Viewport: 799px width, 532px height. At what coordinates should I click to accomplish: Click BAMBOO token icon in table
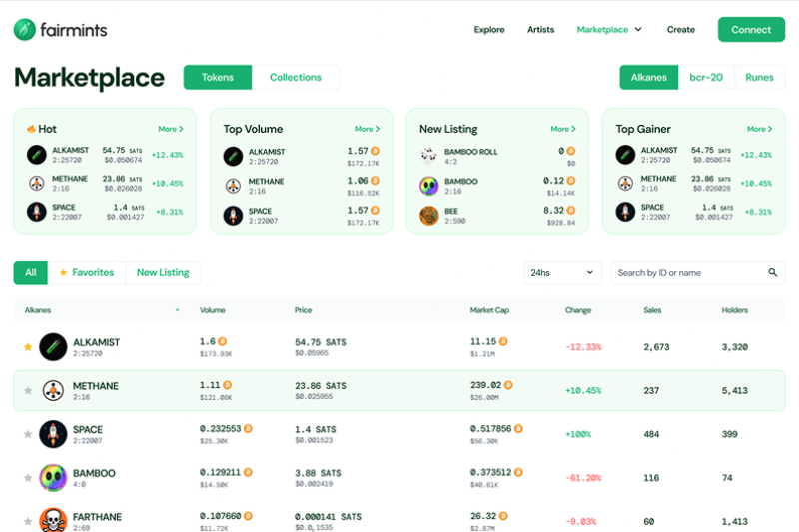[x=53, y=477]
